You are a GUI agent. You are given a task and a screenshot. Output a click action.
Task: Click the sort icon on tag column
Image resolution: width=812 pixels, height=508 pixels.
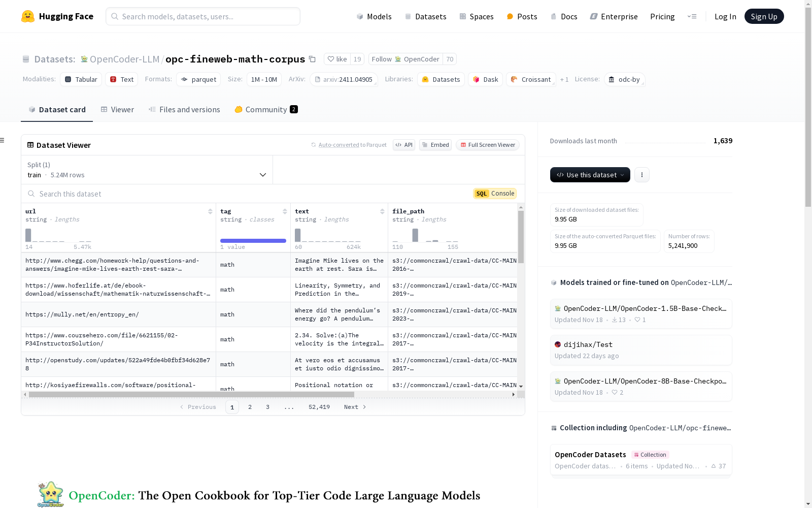(285, 211)
